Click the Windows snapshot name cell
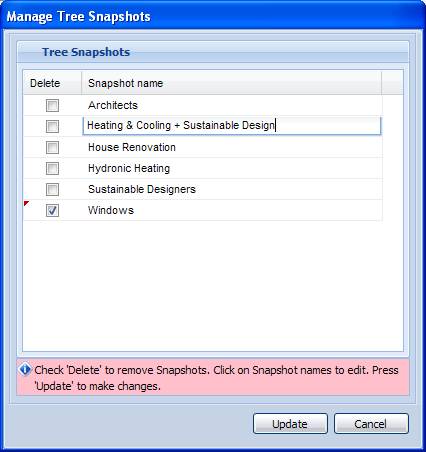Screen dimensions: 426x452 pos(232,210)
